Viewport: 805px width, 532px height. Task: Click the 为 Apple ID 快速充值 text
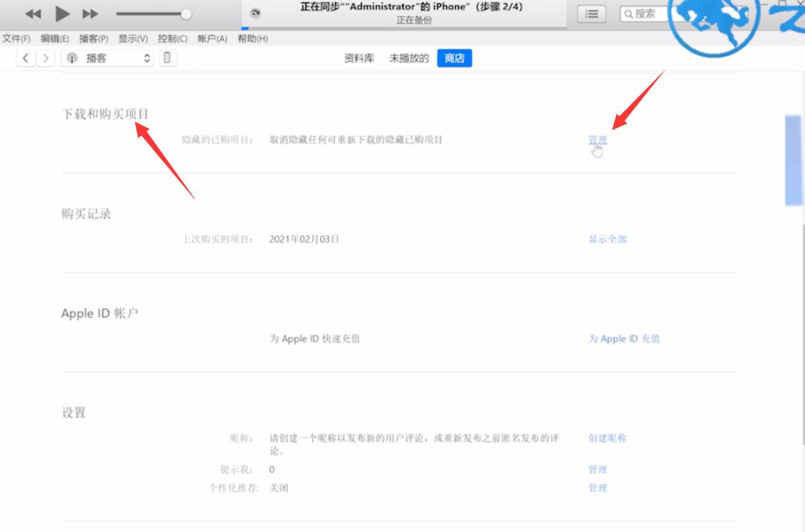(x=315, y=339)
